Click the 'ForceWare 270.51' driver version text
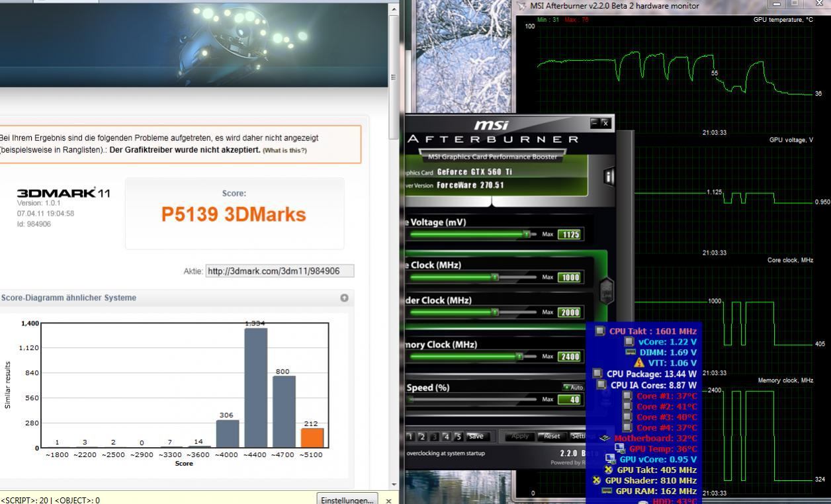Viewport: 831px width, 504px height. click(x=470, y=185)
